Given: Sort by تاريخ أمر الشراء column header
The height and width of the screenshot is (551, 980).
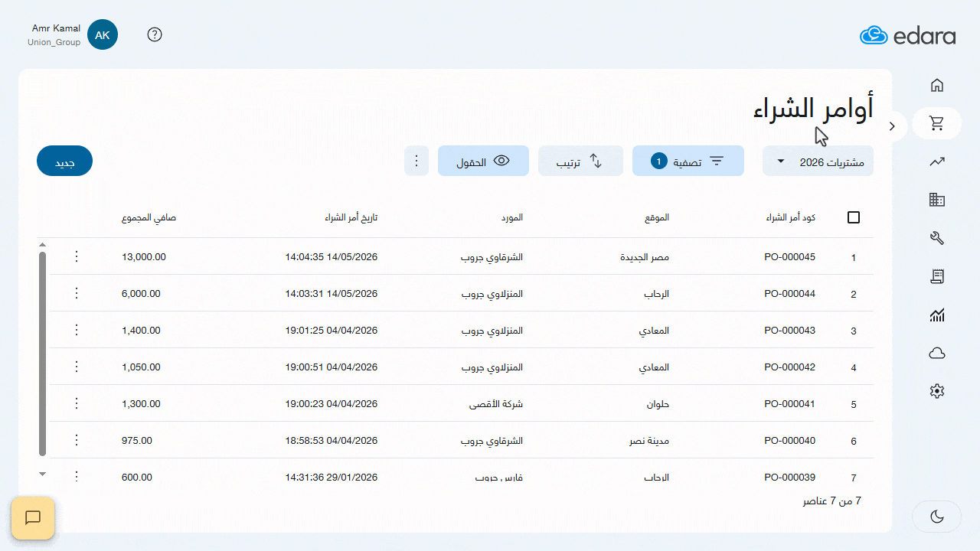Looking at the screenshot, I should tap(351, 217).
